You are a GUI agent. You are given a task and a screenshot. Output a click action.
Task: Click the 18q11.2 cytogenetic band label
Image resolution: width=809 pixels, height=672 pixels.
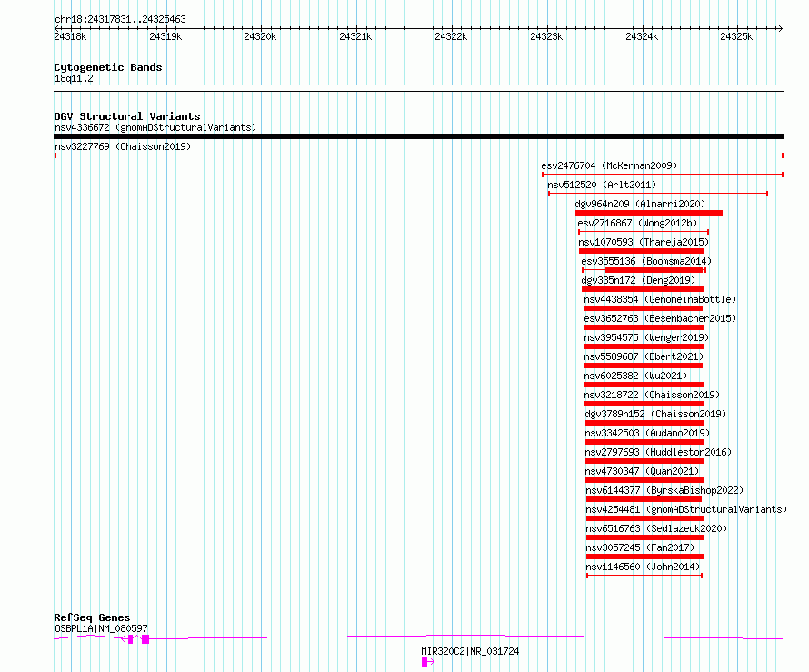click(x=74, y=78)
